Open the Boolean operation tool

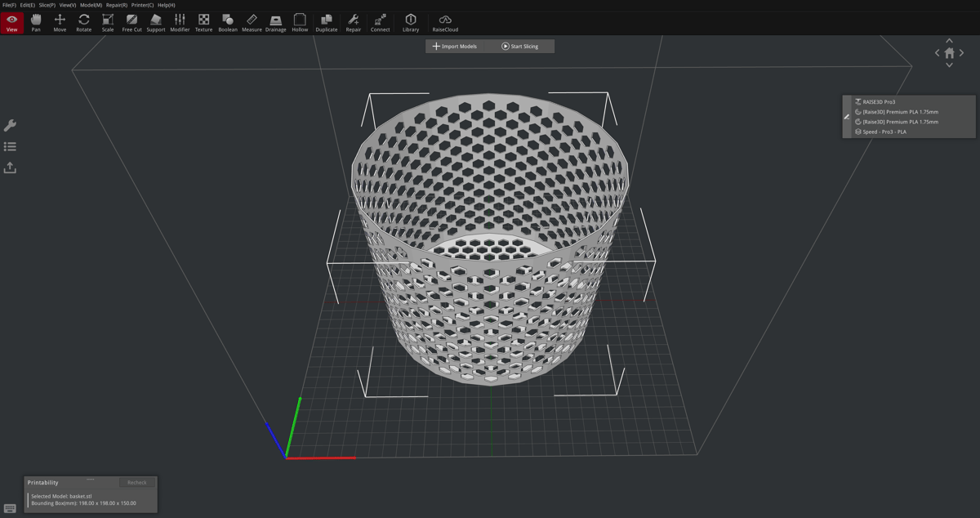pyautogui.click(x=228, y=22)
